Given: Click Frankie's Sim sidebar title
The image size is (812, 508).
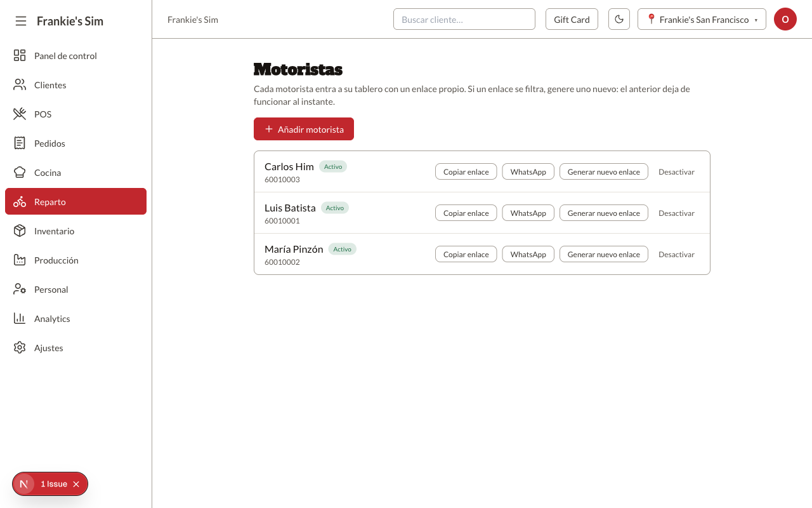Looking at the screenshot, I should pyautogui.click(x=70, y=21).
